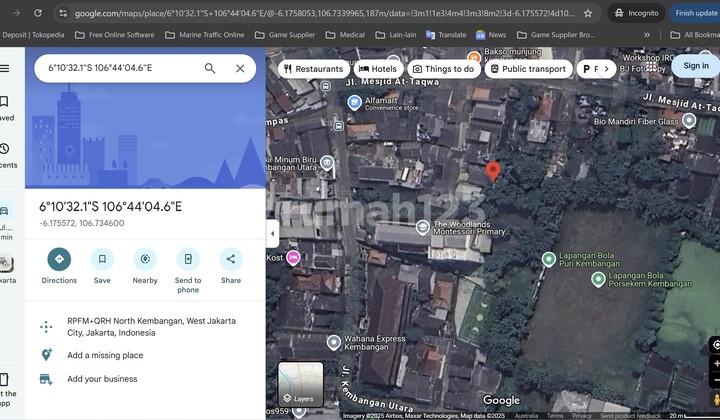Open Terms link in map footer
720x420 pixels.
[555, 416]
